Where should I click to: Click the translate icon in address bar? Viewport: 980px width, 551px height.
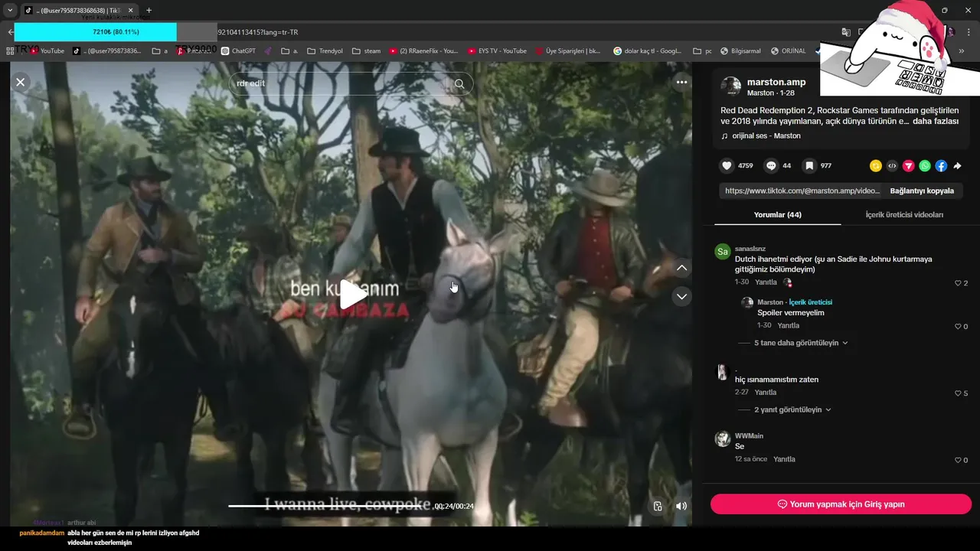coord(846,32)
